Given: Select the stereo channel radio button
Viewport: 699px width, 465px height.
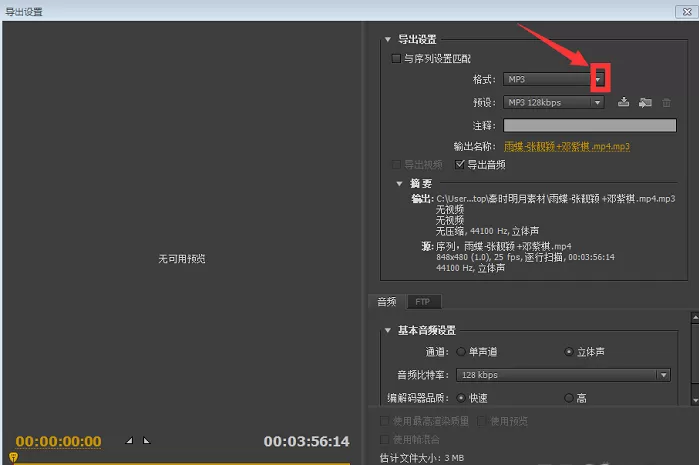Looking at the screenshot, I should (x=568, y=352).
